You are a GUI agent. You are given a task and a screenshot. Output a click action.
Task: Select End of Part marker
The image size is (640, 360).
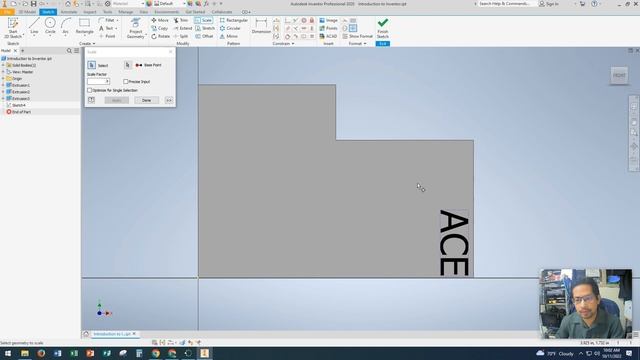click(18, 111)
